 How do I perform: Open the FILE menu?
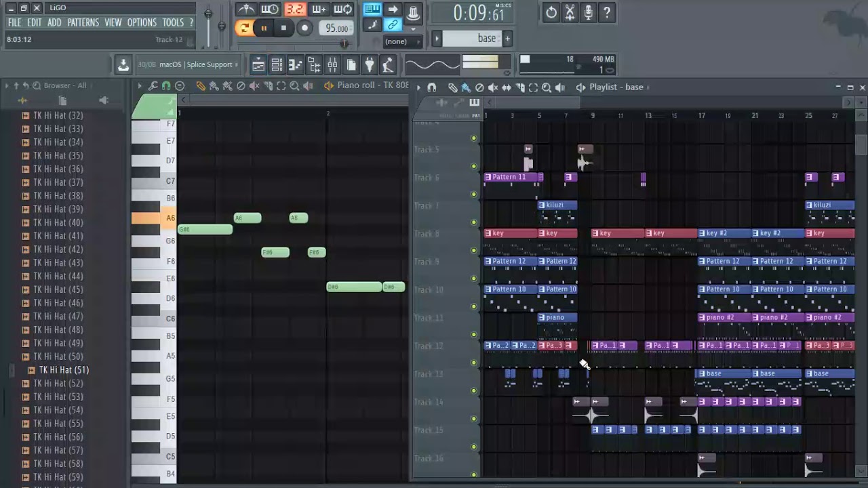[x=14, y=22]
